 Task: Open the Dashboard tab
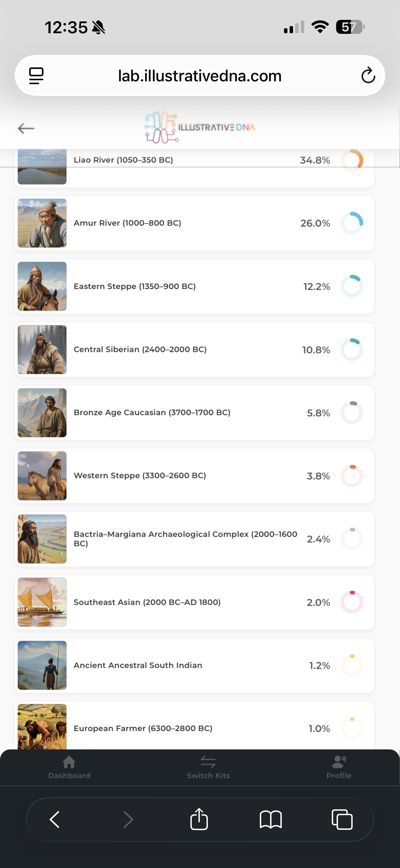click(x=69, y=767)
